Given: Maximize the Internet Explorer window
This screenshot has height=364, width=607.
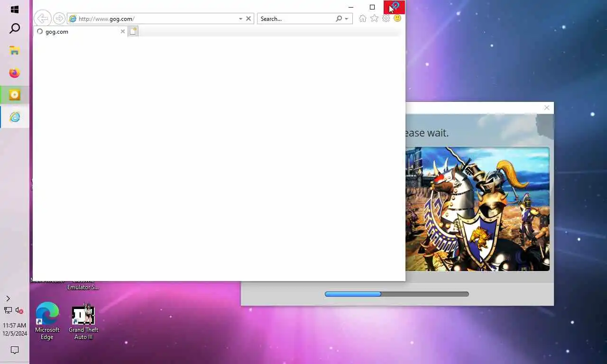Looking at the screenshot, I should click(x=372, y=7).
